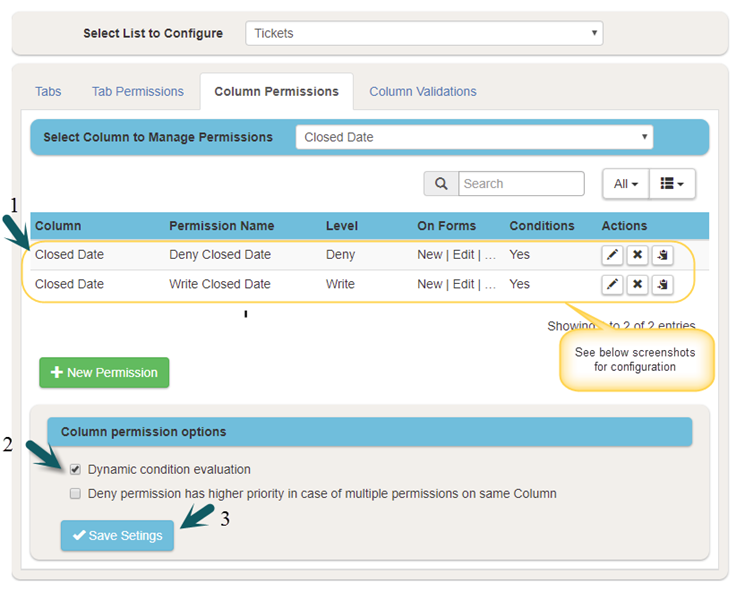Viewport: 745px width, 591px height.
Task: Click inside the Search text field
Action: (521, 184)
